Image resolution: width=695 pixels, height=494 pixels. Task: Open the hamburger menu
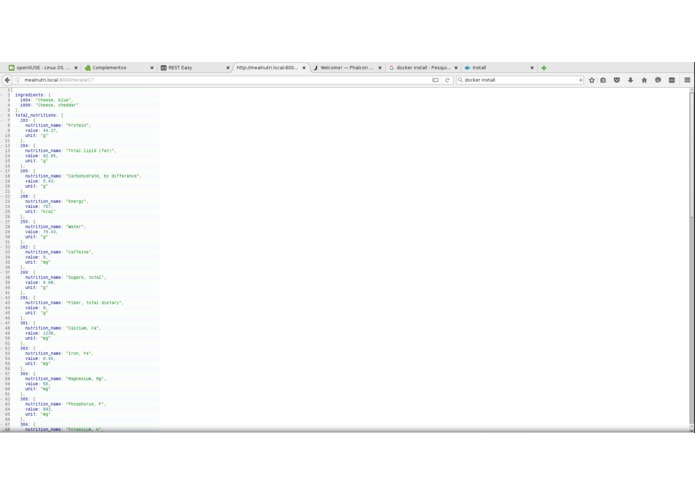[x=687, y=80]
